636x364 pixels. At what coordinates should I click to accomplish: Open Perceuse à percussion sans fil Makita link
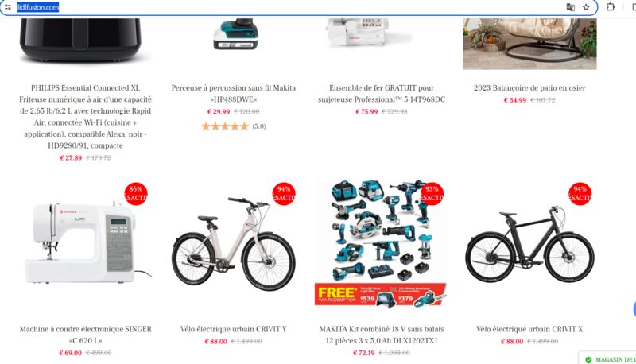coord(233,93)
